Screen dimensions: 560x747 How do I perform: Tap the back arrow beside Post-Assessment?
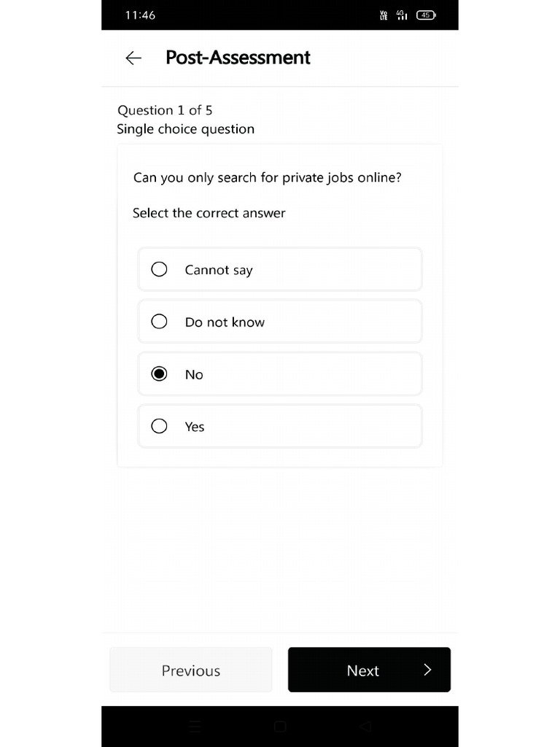pos(133,58)
